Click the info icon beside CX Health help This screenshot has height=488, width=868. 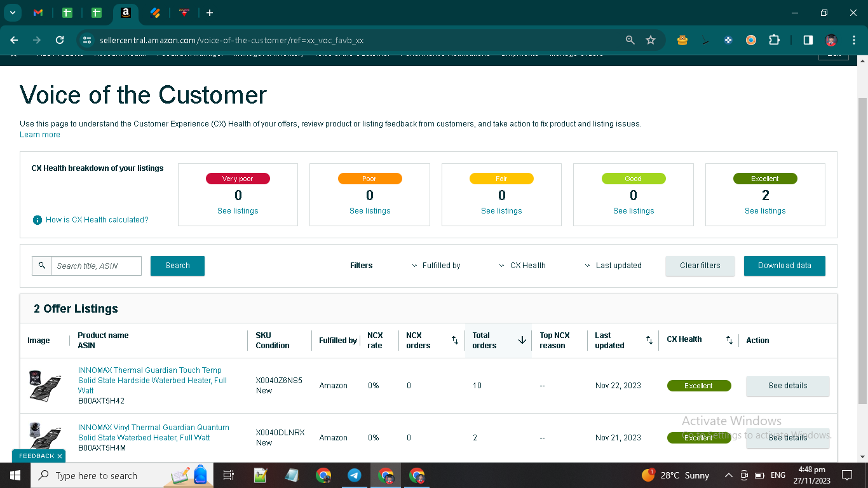(37, 220)
